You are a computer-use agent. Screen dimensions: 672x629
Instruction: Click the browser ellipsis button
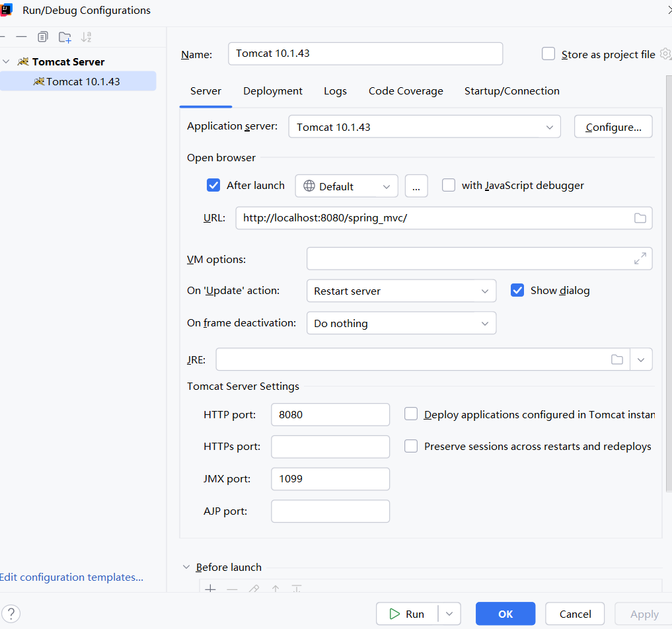pyautogui.click(x=416, y=186)
